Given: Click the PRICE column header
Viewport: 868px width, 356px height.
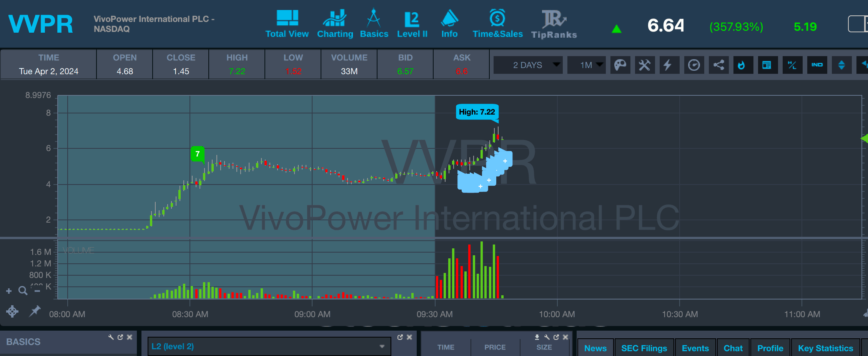Looking at the screenshot, I should [495, 347].
